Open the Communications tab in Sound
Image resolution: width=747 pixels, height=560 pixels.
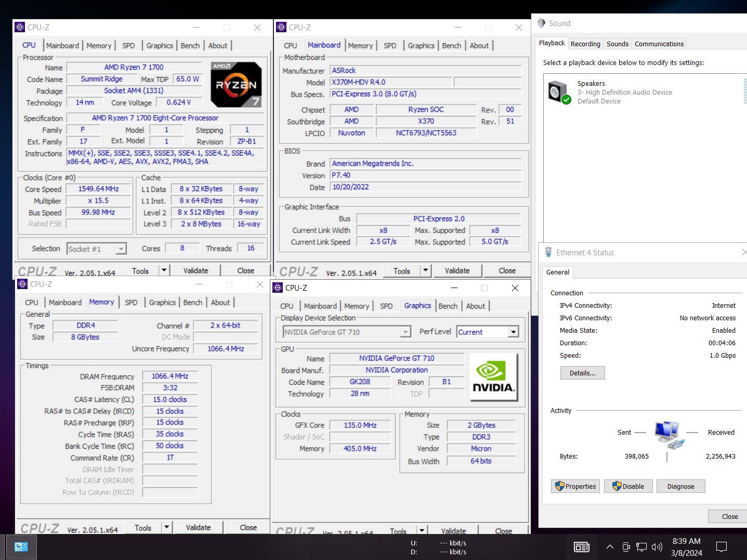(659, 44)
